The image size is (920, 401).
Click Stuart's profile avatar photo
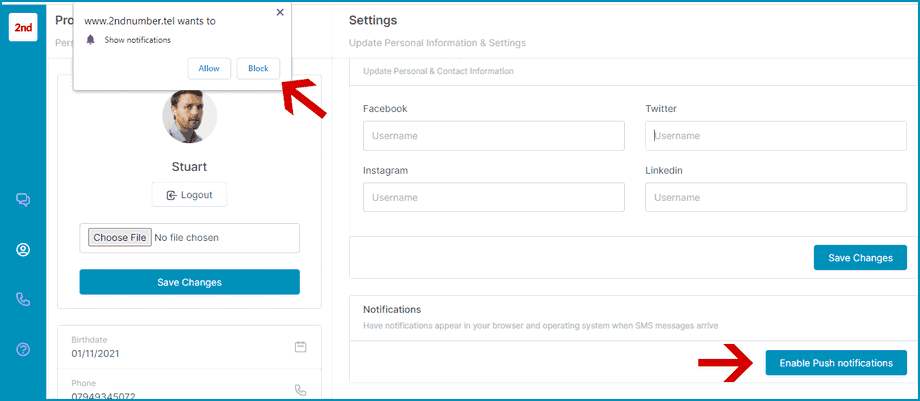(x=189, y=116)
